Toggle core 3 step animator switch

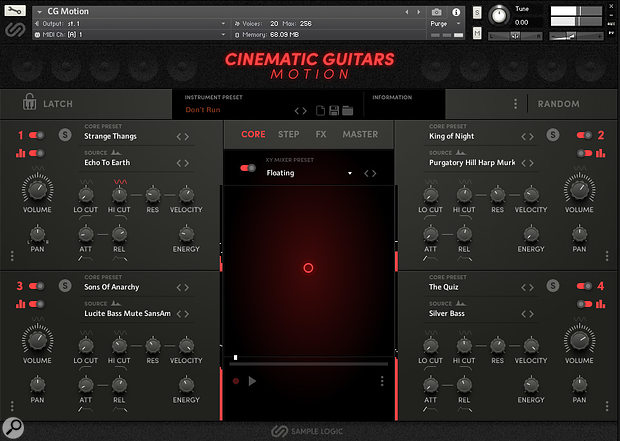tap(37, 304)
